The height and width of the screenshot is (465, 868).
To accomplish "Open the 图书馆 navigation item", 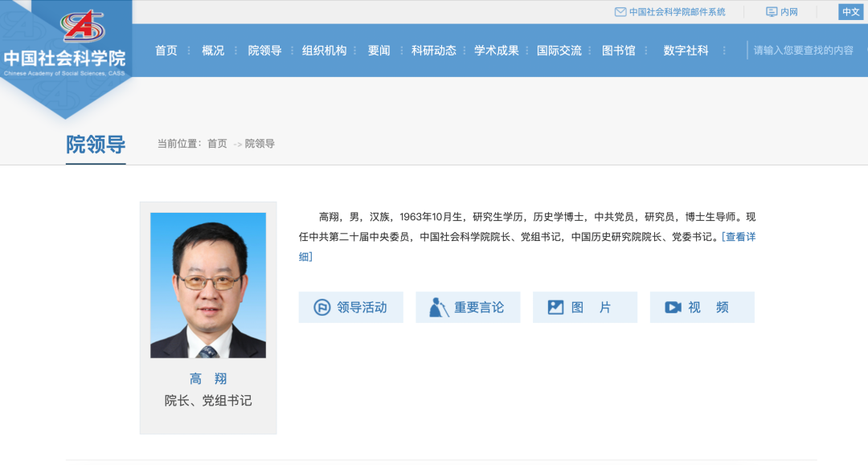I will click(x=618, y=51).
